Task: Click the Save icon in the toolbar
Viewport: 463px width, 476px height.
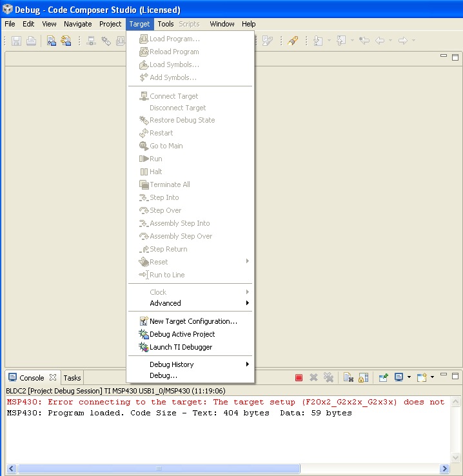Action: [16, 41]
